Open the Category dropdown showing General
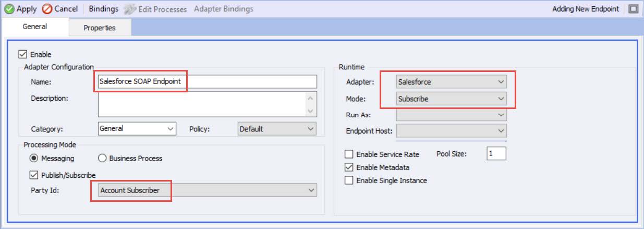The height and width of the screenshot is (229, 644). (x=137, y=129)
